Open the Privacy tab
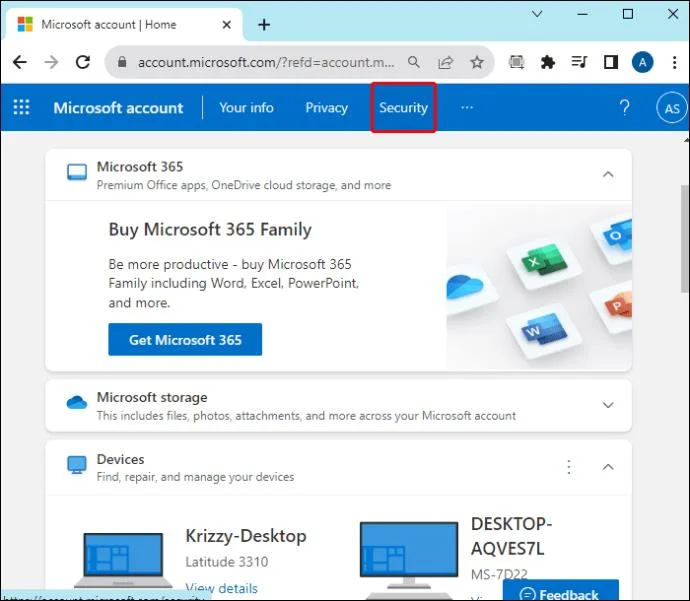Viewport: 690px width, 601px height. click(x=327, y=107)
